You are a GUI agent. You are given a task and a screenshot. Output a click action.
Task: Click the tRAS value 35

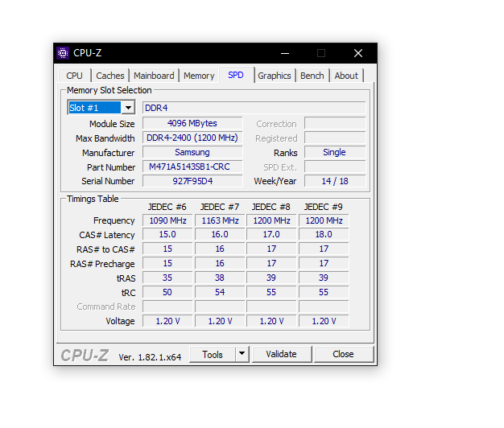click(167, 278)
